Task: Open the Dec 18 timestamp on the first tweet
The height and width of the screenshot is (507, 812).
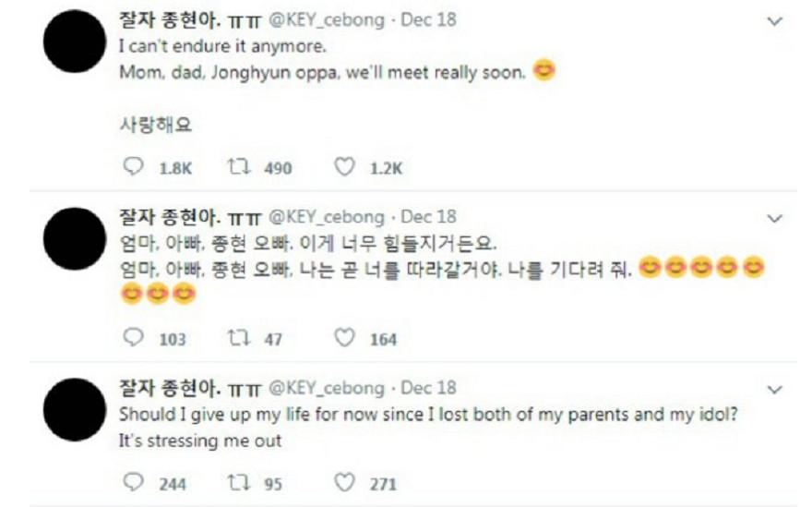Action: (x=428, y=18)
